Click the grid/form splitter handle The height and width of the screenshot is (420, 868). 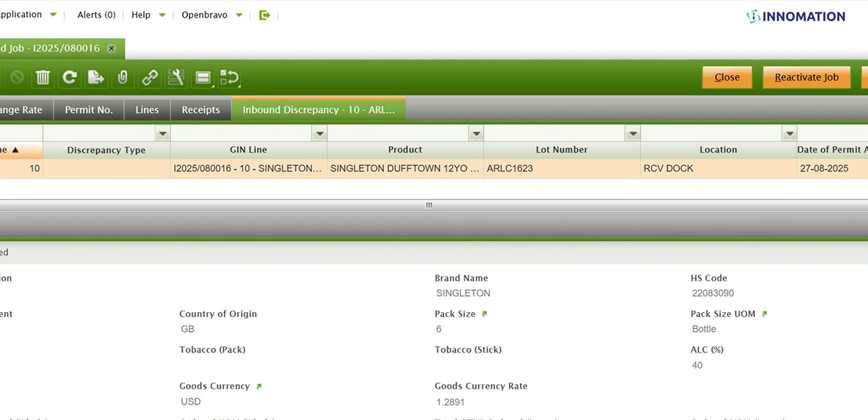(429, 206)
